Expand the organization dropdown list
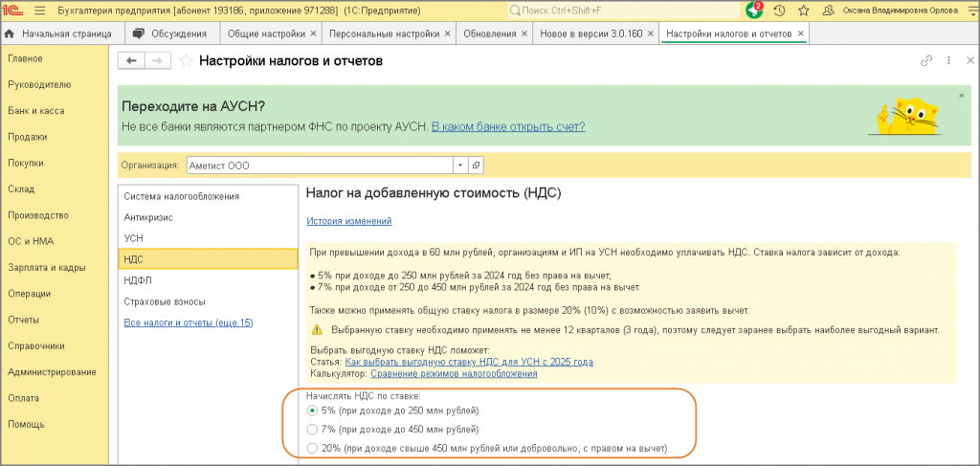This screenshot has width=980, height=466. point(460,165)
